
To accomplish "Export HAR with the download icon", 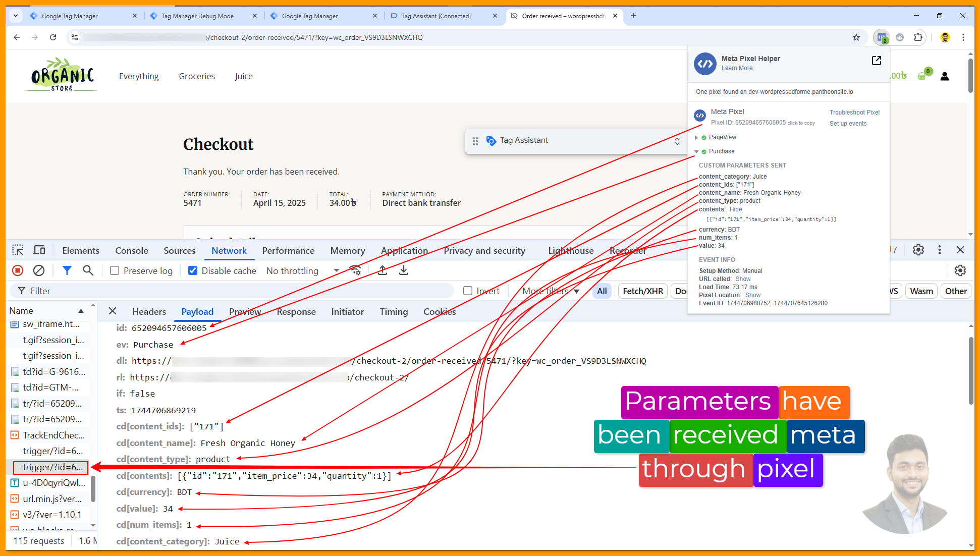I will coord(404,271).
